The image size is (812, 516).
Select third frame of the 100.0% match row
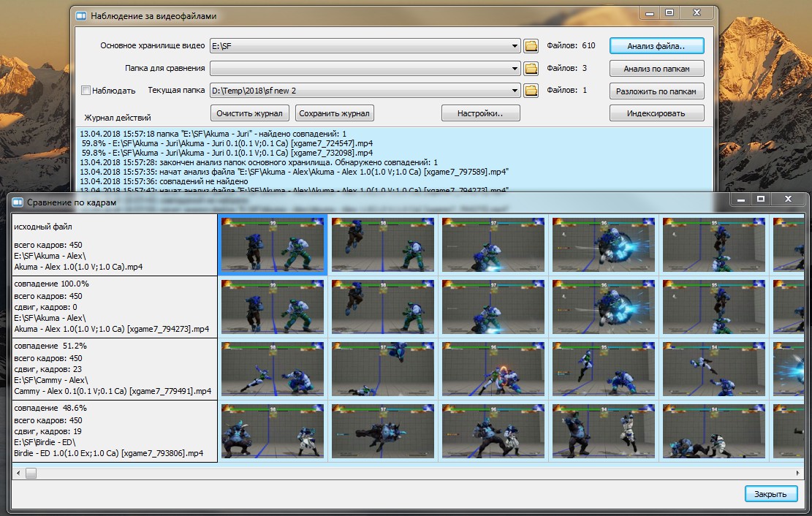[493, 307]
